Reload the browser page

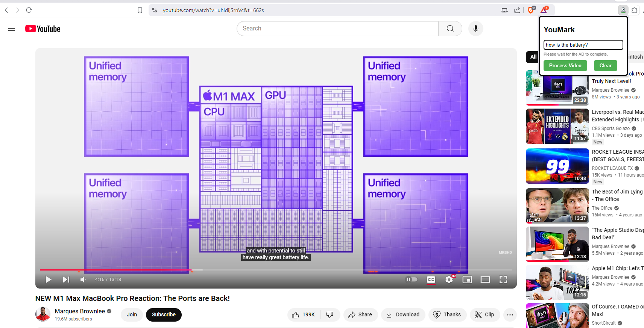coord(29,10)
